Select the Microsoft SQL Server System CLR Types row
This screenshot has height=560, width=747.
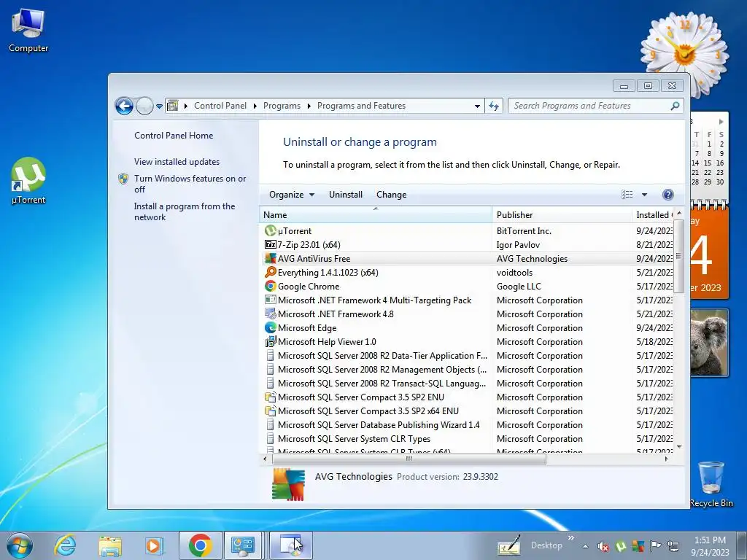coord(466,438)
